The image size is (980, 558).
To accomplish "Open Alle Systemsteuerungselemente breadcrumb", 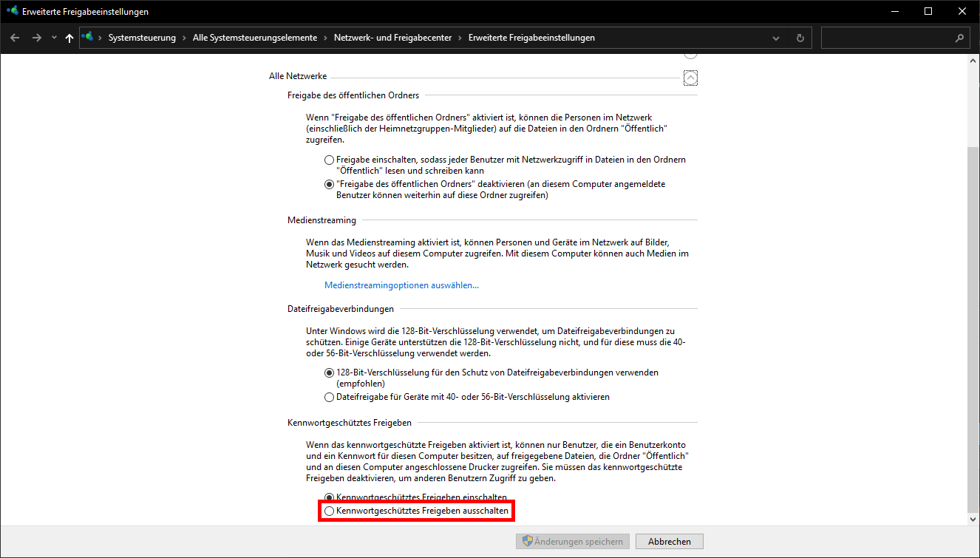I will (255, 38).
